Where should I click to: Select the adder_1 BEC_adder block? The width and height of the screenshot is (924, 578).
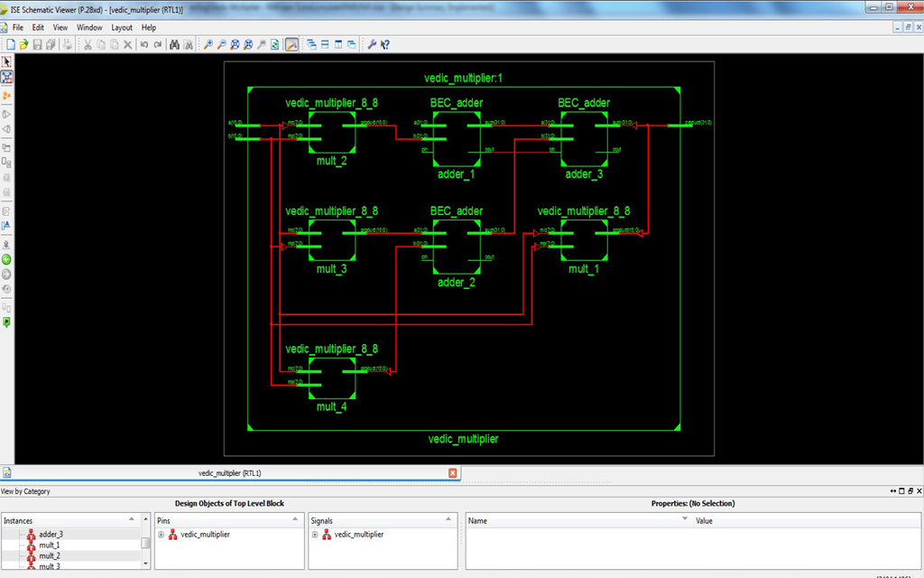coord(457,139)
